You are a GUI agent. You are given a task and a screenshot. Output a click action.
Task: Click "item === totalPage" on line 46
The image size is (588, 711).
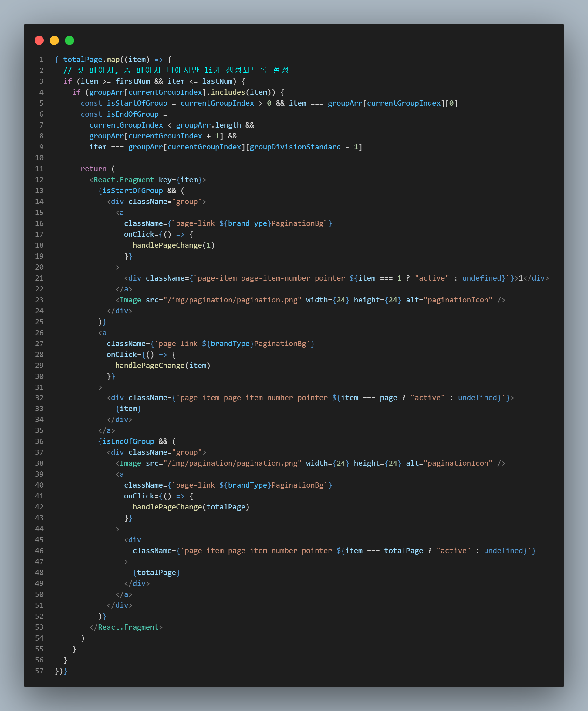click(x=384, y=550)
